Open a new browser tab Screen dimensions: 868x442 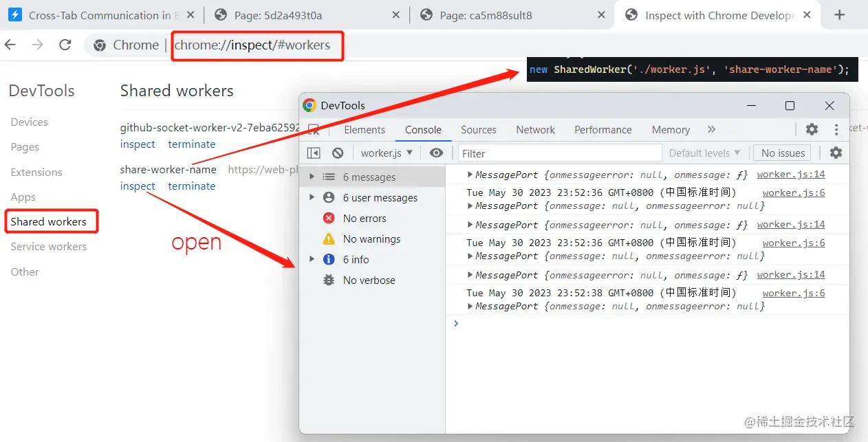point(839,15)
